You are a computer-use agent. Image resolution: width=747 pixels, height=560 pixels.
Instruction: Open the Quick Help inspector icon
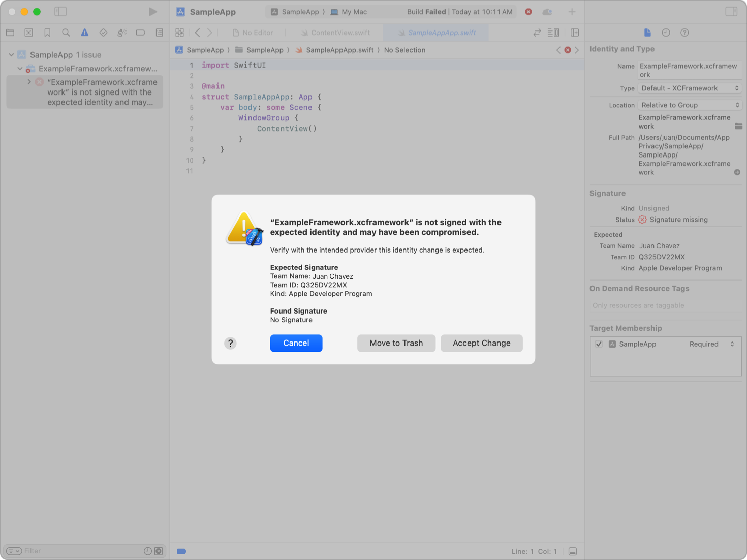[x=684, y=33]
